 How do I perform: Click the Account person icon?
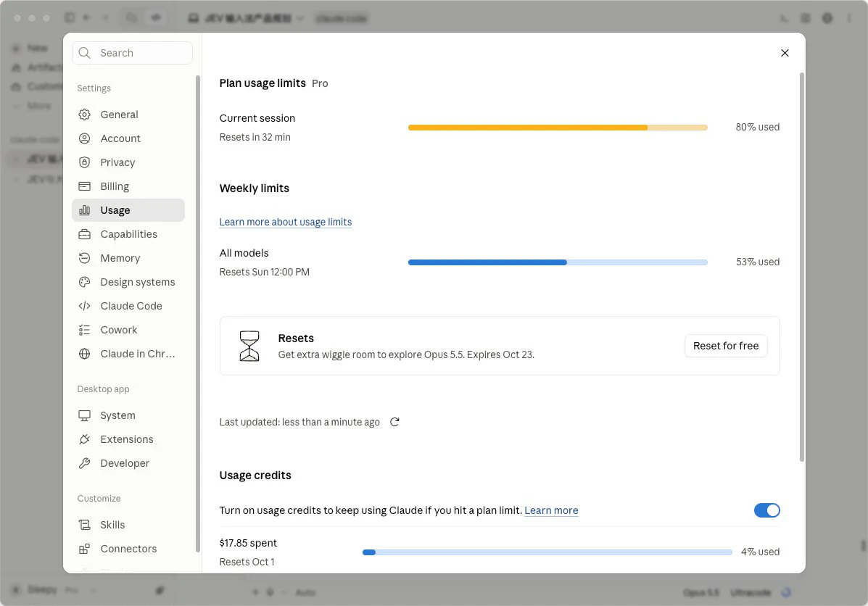pyautogui.click(x=84, y=138)
